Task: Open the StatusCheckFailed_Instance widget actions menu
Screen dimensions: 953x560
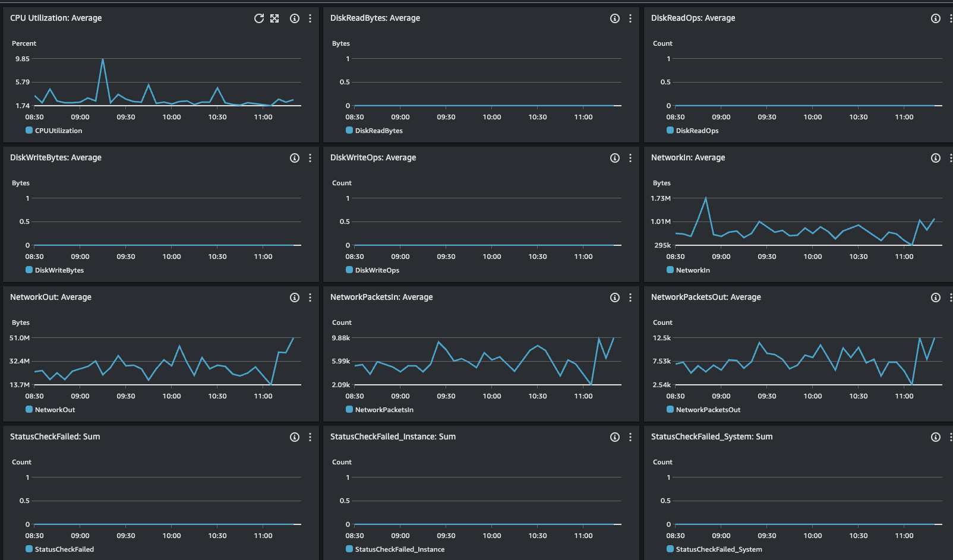Action: tap(630, 437)
